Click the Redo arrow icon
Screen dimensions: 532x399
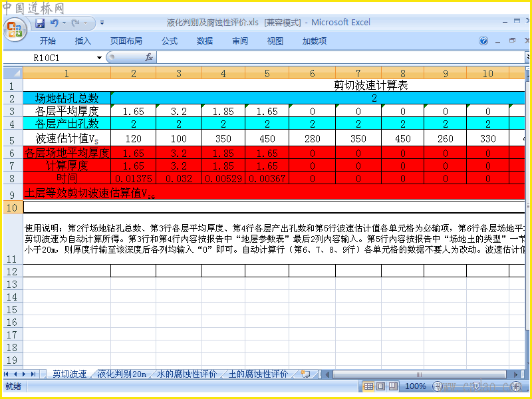pyautogui.click(x=75, y=23)
